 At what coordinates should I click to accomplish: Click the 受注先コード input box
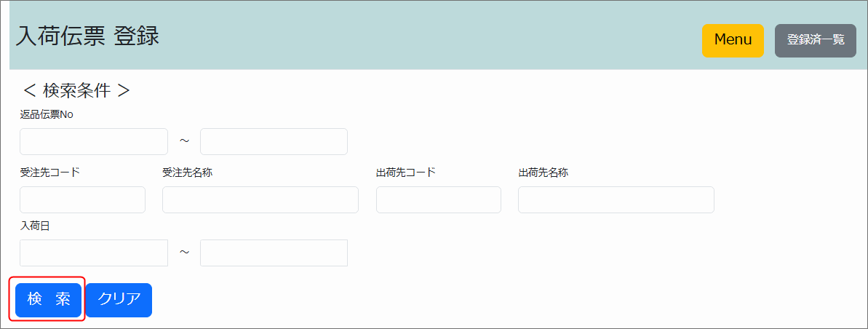(82, 199)
